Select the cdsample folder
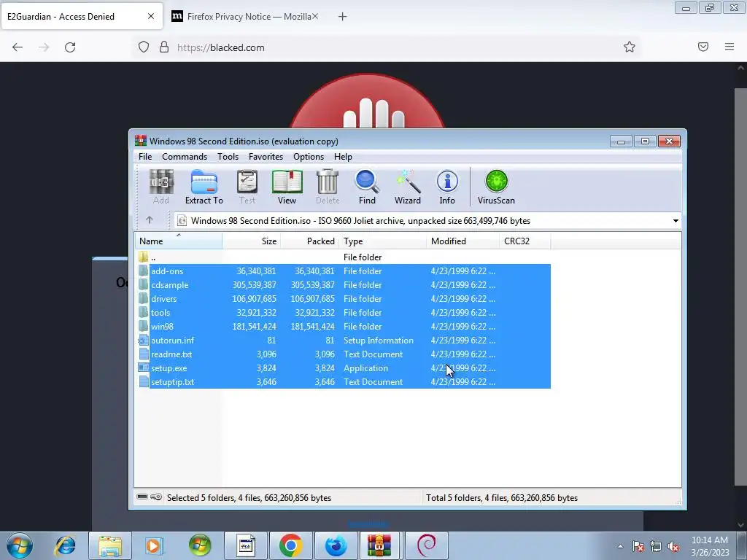Viewport: 747px width, 560px height. pos(343,285)
